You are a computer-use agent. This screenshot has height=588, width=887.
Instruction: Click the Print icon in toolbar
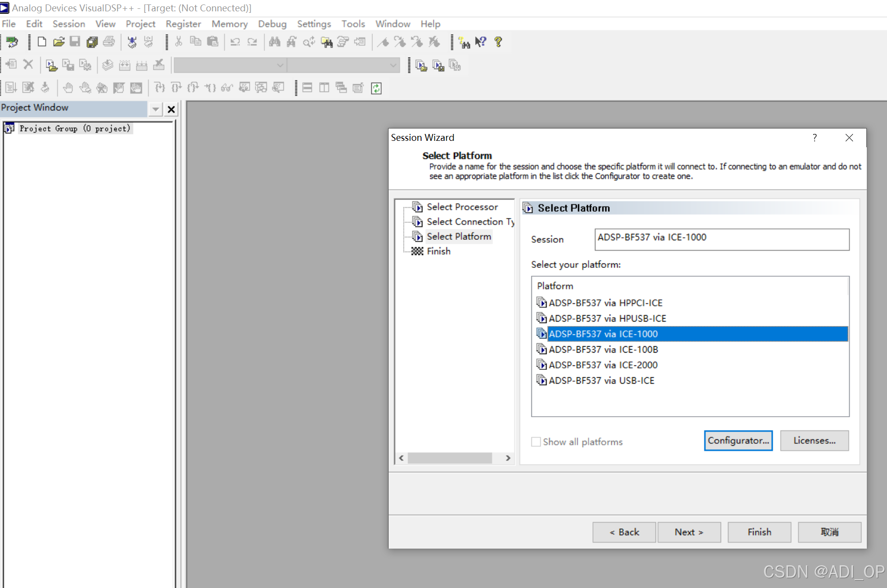109,42
